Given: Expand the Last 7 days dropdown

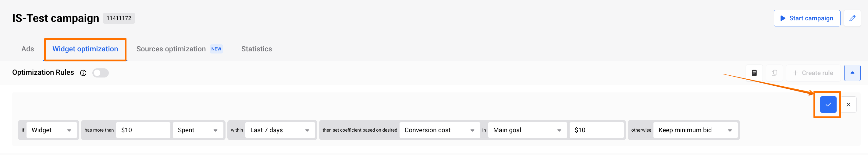Looking at the screenshot, I should pyautogui.click(x=279, y=130).
